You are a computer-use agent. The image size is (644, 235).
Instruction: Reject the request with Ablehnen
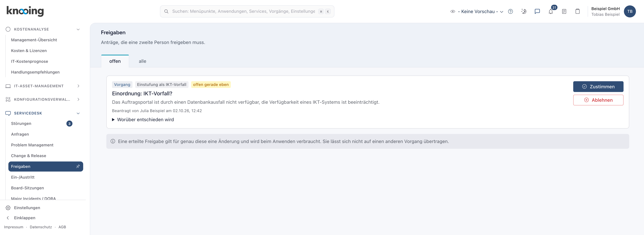pos(598,100)
